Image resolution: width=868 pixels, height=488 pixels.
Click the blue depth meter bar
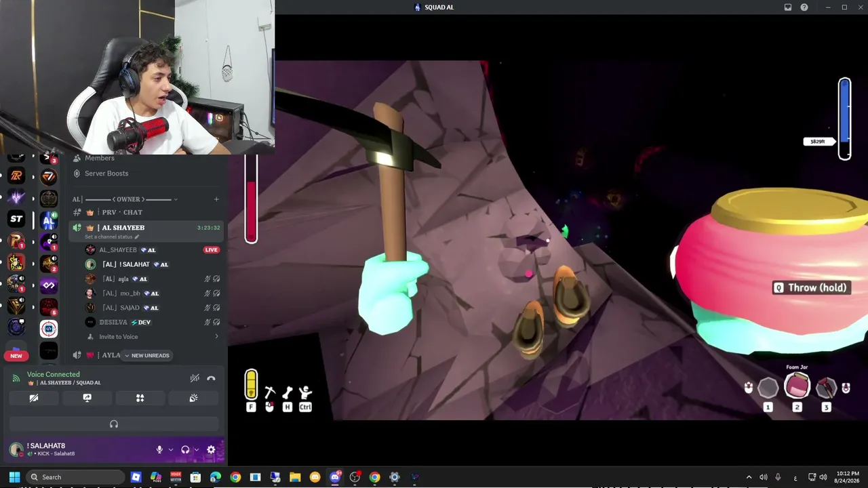tap(844, 119)
